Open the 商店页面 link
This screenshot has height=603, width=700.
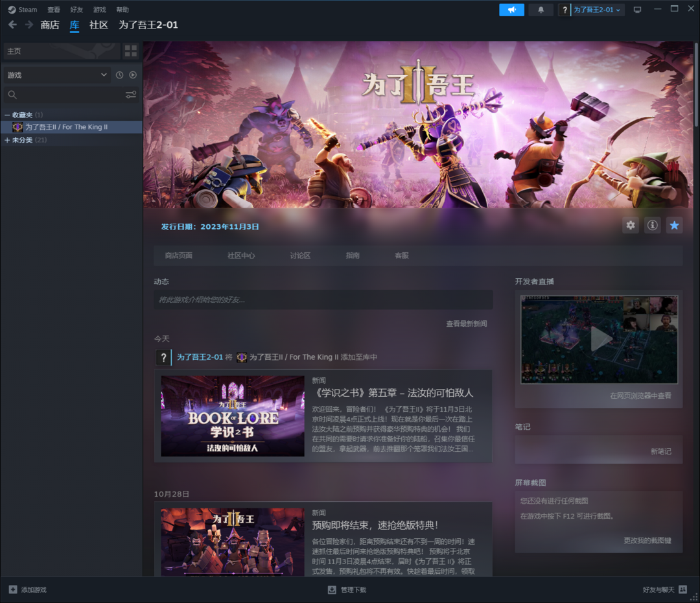(x=179, y=255)
